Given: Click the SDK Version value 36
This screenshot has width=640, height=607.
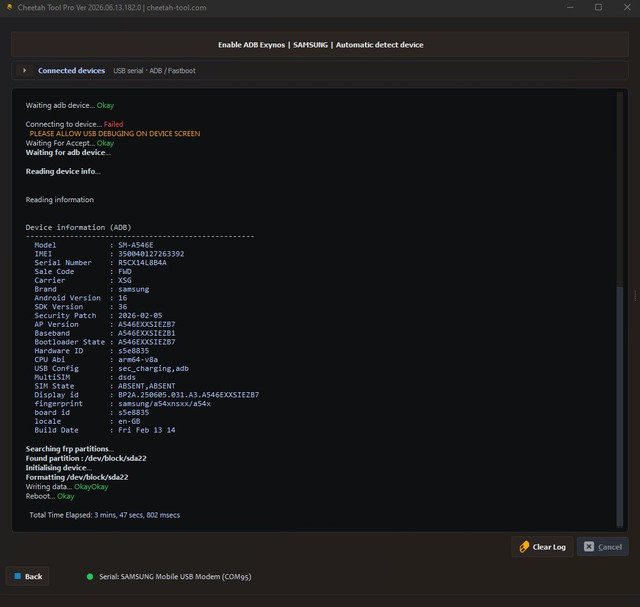Looking at the screenshot, I should [x=122, y=307].
